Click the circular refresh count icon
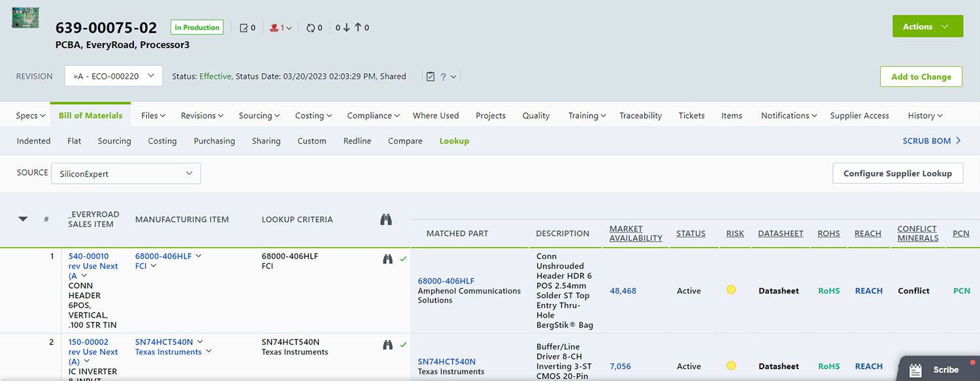The height and width of the screenshot is (381, 980). coord(310,27)
